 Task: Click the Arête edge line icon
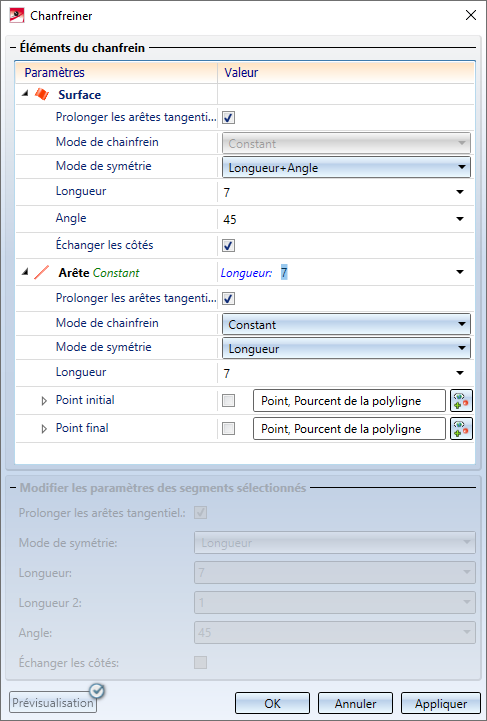pyautogui.click(x=41, y=272)
